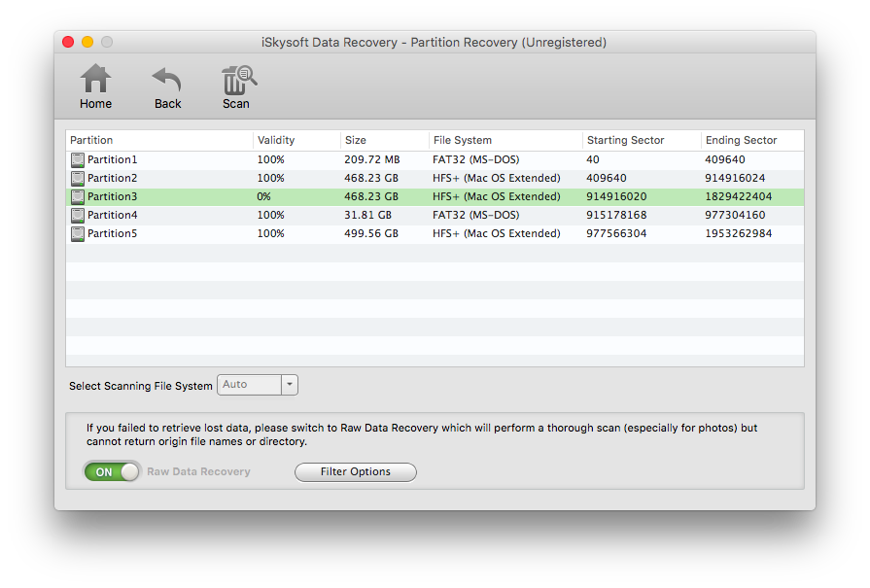
Task: Select the Partition1 row name
Action: (112, 159)
